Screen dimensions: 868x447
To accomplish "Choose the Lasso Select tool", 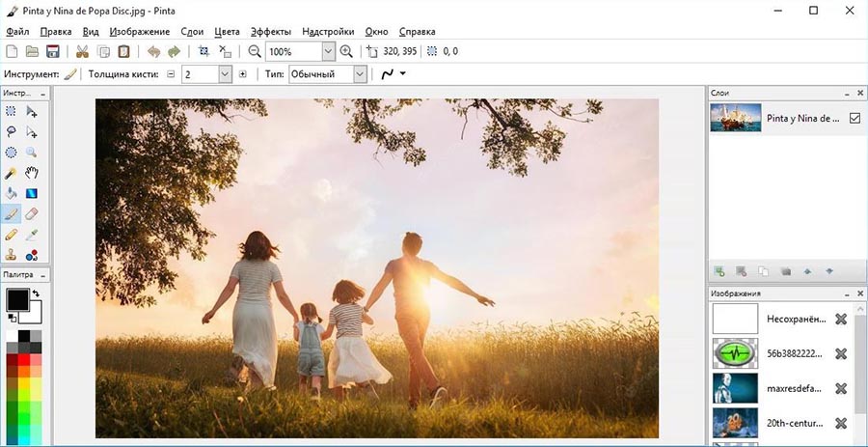I will [x=12, y=132].
